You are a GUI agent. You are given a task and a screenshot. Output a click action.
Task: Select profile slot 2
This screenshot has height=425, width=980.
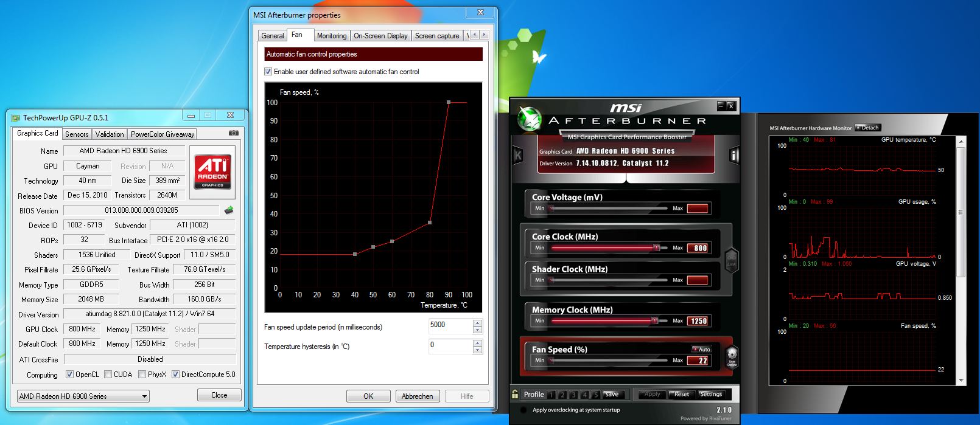(562, 395)
